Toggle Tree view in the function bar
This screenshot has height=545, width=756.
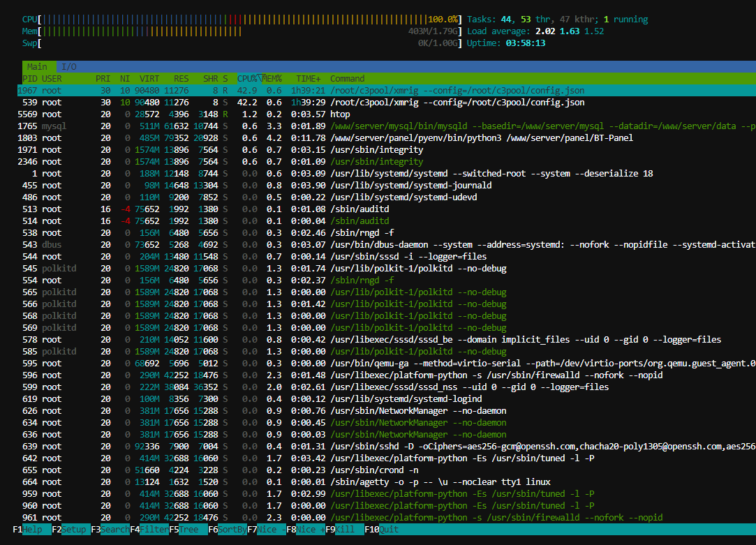pyautogui.click(x=188, y=529)
